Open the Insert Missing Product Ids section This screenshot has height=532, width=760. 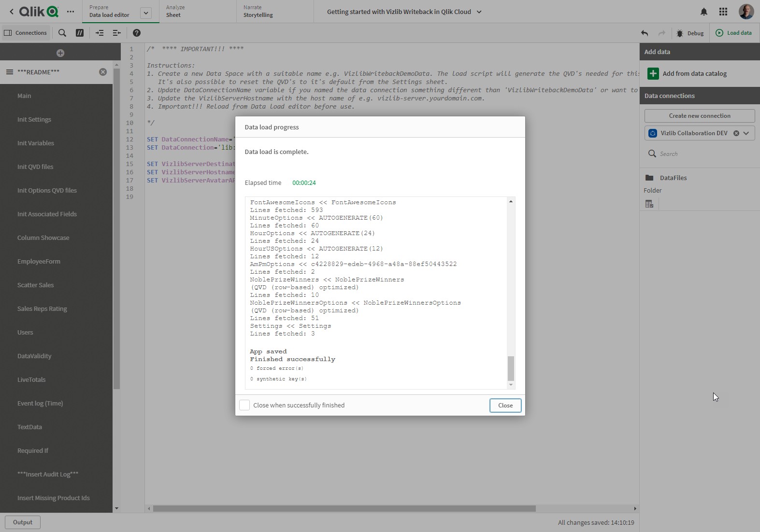56,498
